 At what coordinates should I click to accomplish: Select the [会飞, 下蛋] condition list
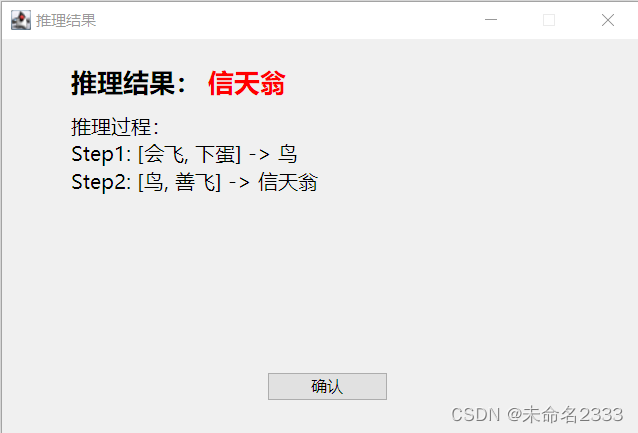coord(190,154)
